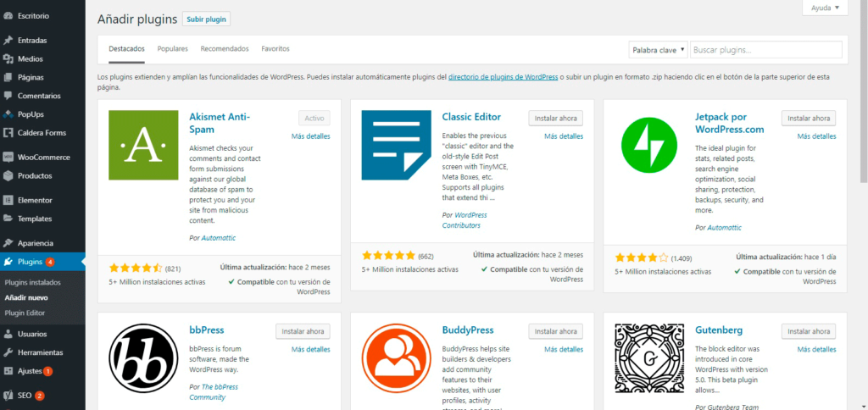Image resolution: width=868 pixels, height=410 pixels.
Task: Click the Jetpack green lightning icon
Action: pos(650,145)
